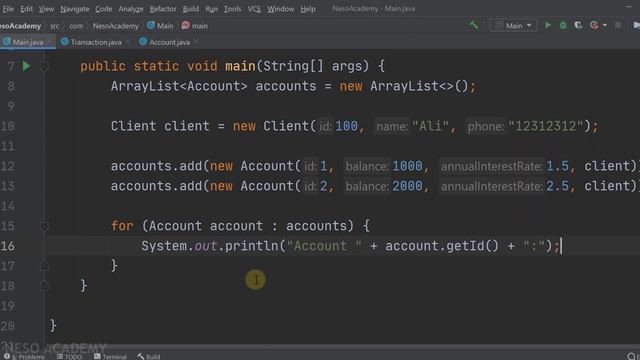Collapse the main method fold marker at line 7
The height and width of the screenshot is (360, 640).
point(44,66)
